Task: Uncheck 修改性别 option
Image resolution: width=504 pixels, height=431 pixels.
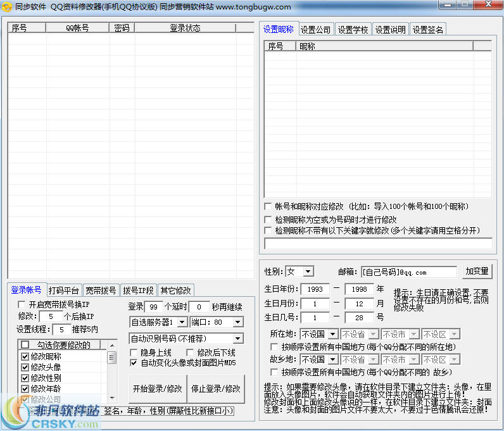Action: click(x=25, y=378)
